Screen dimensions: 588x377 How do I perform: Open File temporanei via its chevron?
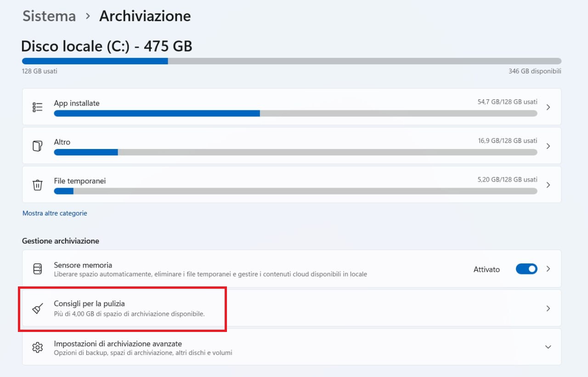tap(548, 185)
